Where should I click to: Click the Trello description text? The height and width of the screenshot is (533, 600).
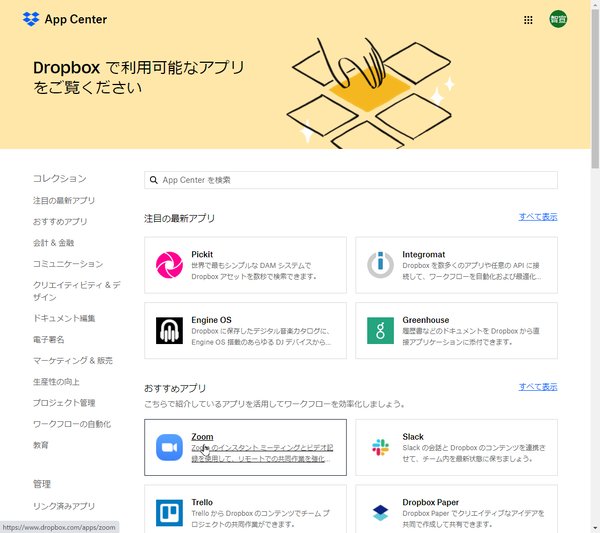(x=260, y=518)
